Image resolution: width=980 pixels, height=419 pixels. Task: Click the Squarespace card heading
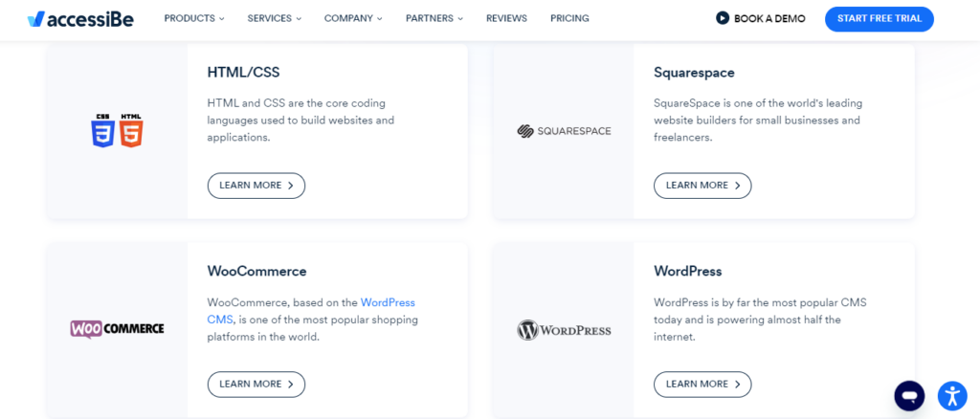pyautogui.click(x=694, y=73)
